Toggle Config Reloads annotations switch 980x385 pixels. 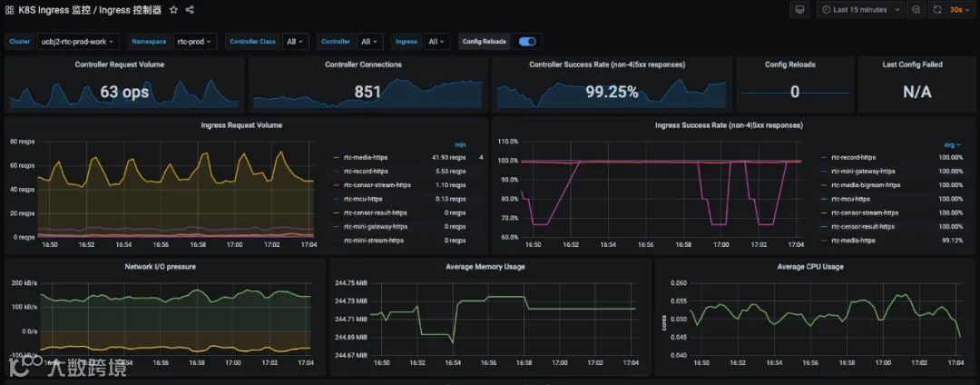click(527, 41)
